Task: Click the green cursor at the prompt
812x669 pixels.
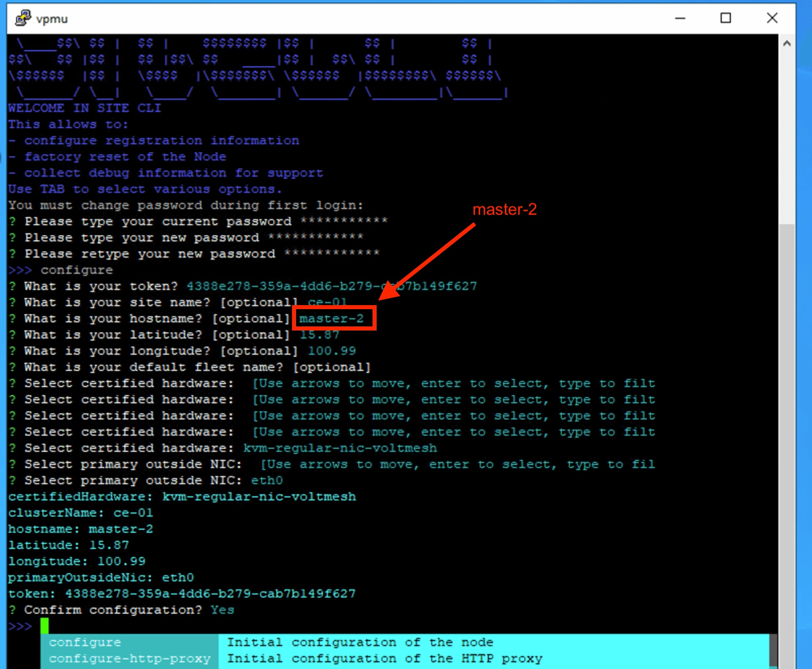Action: click(44, 626)
